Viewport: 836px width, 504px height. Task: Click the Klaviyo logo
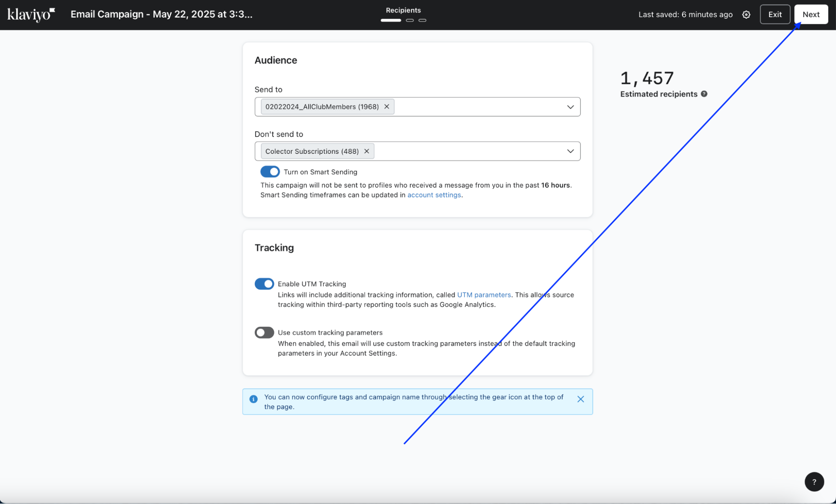click(x=31, y=14)
